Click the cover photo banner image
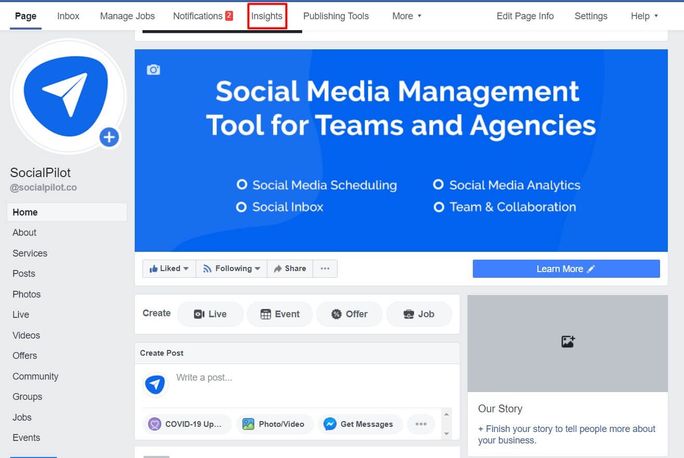 [401, 150]
